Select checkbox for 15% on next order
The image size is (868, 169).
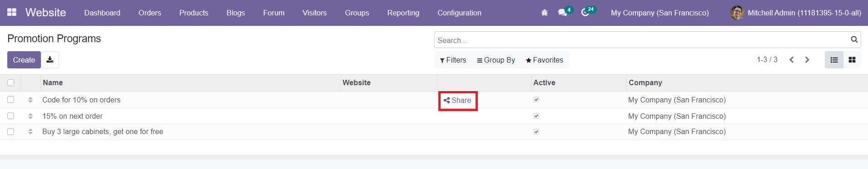click(x=11, y=116)
